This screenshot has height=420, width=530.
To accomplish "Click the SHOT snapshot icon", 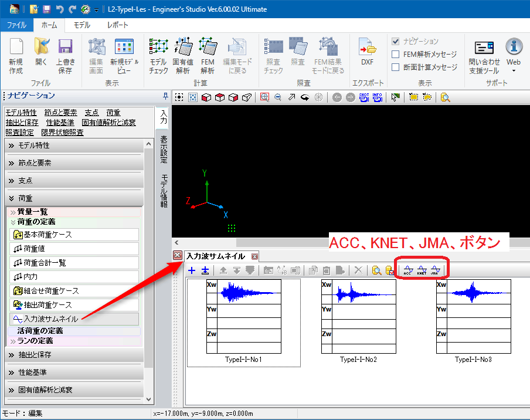I will [x=364, y=97].
